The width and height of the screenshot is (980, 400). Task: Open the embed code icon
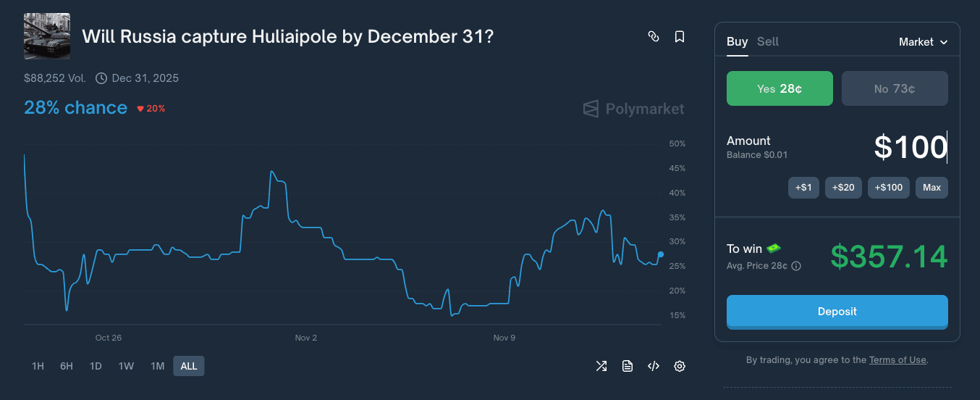pyautogui.click(x=654, y=366)
